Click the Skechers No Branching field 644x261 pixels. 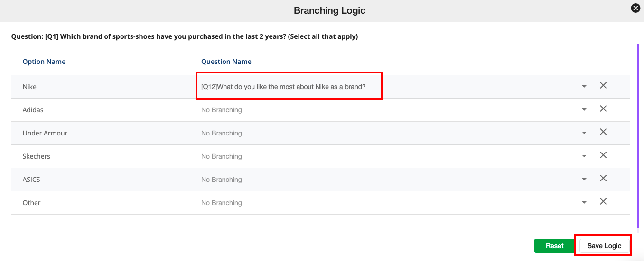pyautogui.click(x=395, y=156)
